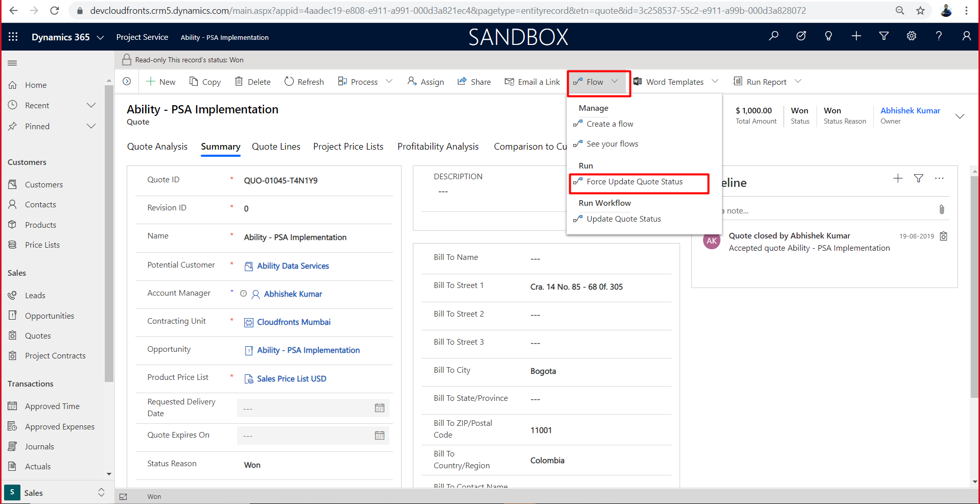Click the browser address bar
Image resolution: width=980 pixels, height=504 pixels.
pyautogui.click(x=448, y=10)
